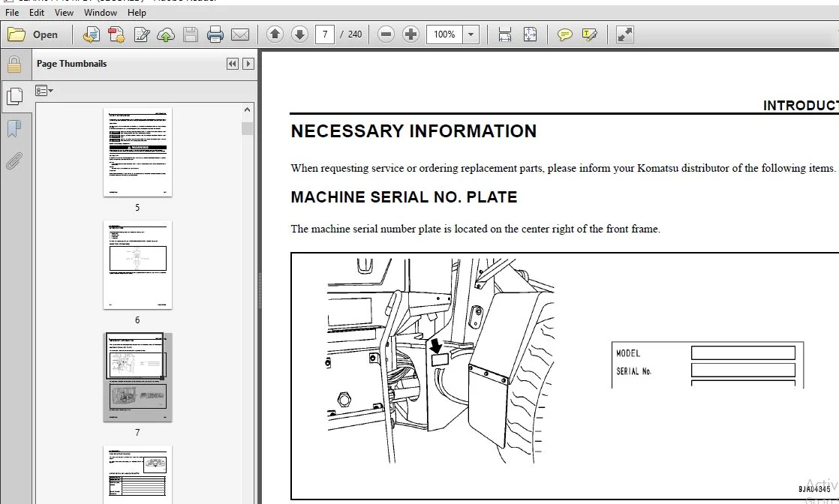839x504 pixels.
Task: Click the 100% zoom value field
Action: click(x=444, y=34)
